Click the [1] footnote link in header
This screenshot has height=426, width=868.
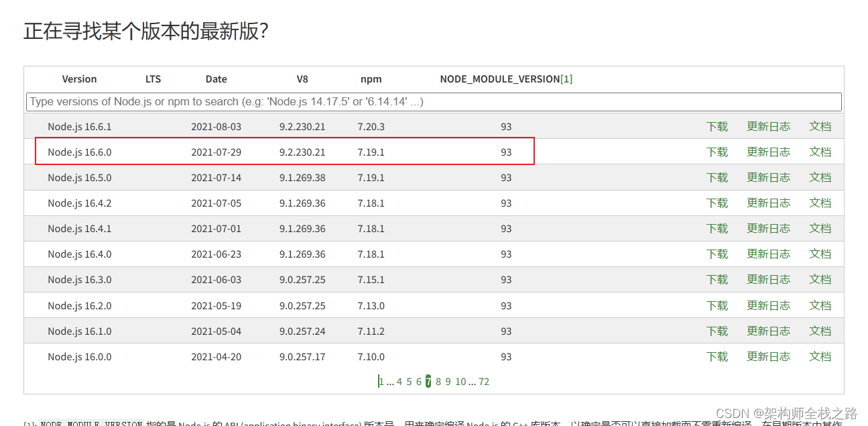(566, 79)
